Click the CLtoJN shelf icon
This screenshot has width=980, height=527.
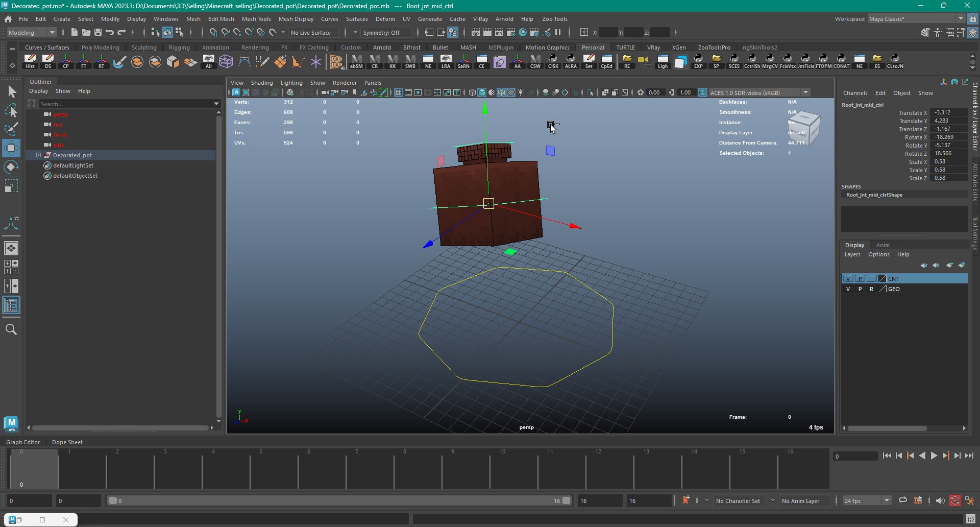(x=895, y=61)
